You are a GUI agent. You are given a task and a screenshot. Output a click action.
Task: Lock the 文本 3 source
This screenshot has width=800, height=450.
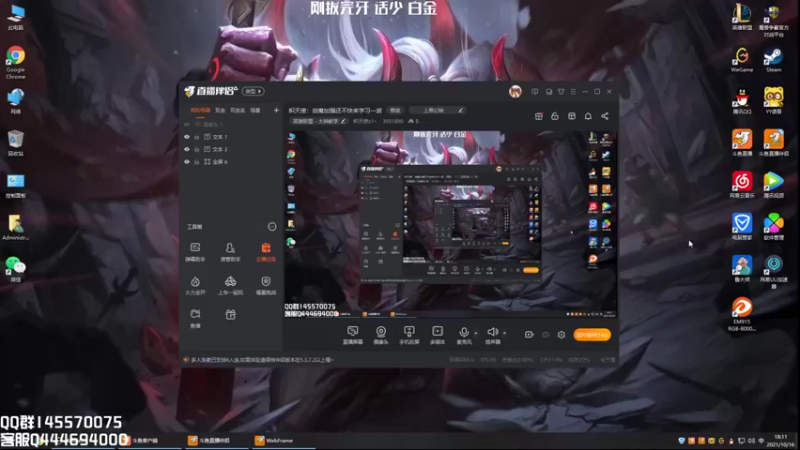(x=196, y=149)
